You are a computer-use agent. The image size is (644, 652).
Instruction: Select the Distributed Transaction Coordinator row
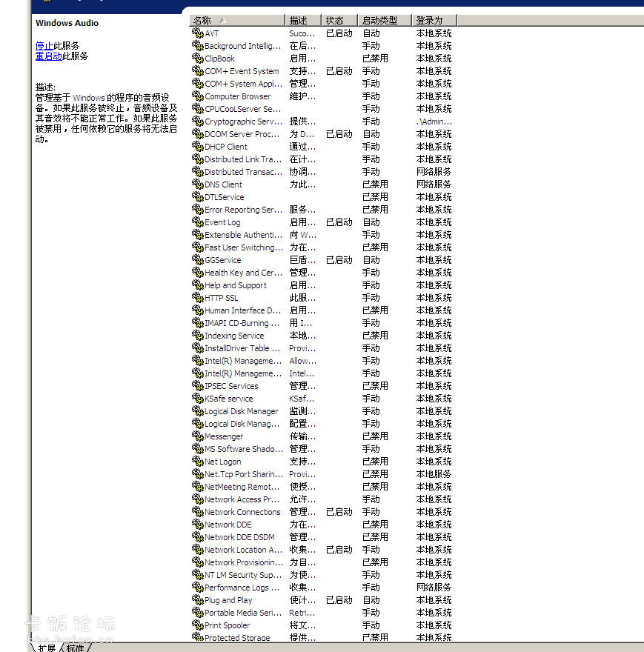point(322,172)
